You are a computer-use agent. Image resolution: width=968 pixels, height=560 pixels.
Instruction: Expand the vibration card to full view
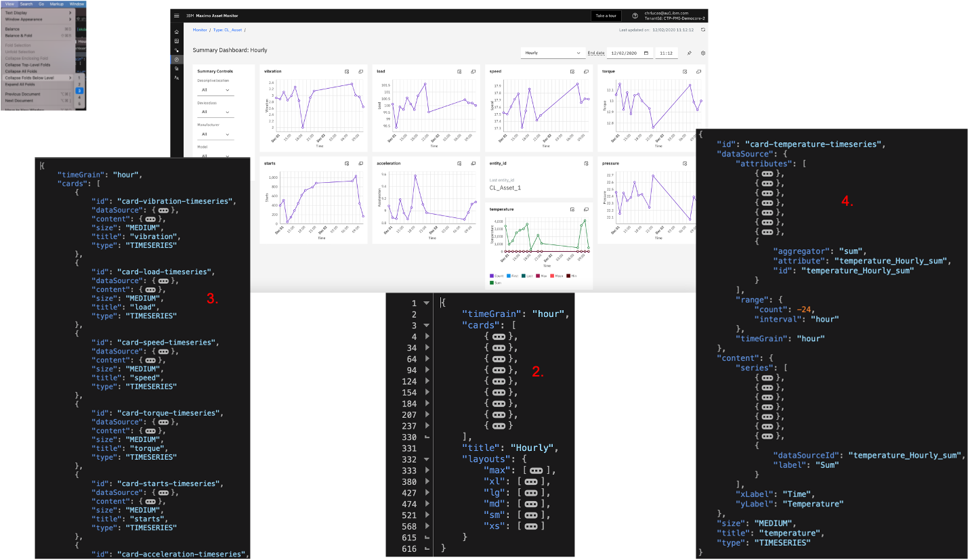360,71
